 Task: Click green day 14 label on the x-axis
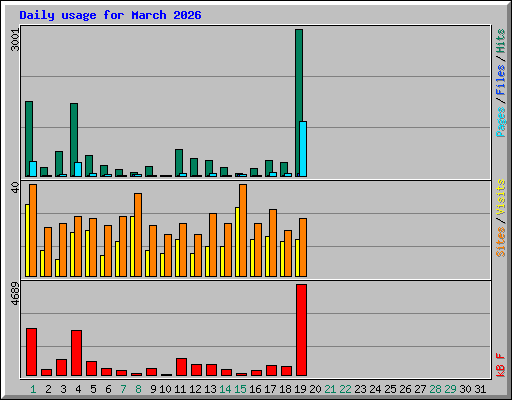click(x=225, y=389)
